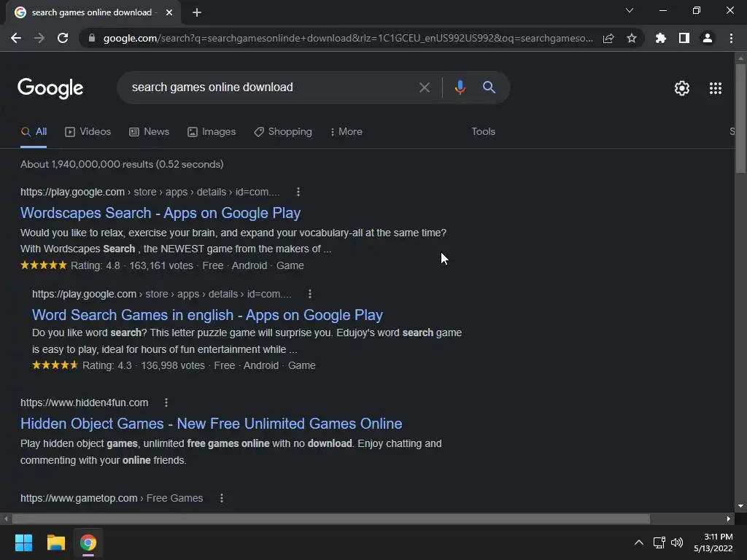This screenshot has width=747, height=560.
Task: Open 'Wordscapes Search - Apps on Google Play'
Action: (x=160, y=213)
